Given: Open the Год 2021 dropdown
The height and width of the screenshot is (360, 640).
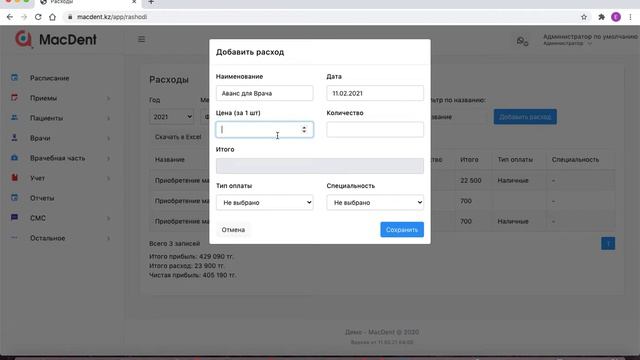Looking at the screenshot, I should click(171, 117).
